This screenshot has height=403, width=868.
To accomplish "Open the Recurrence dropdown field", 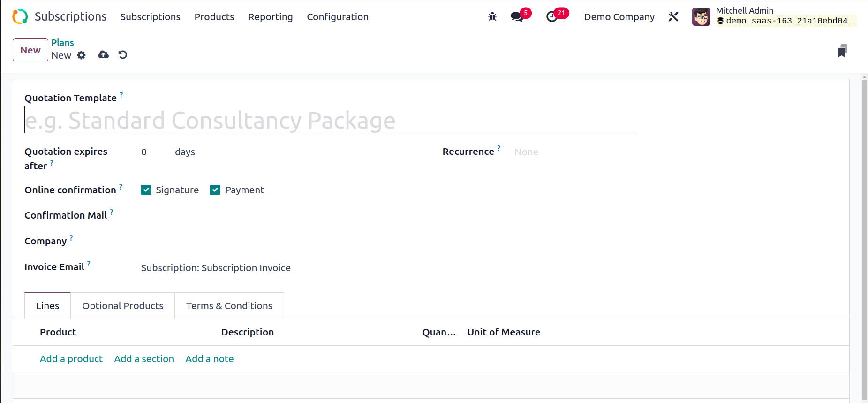I will click(572, 152).
